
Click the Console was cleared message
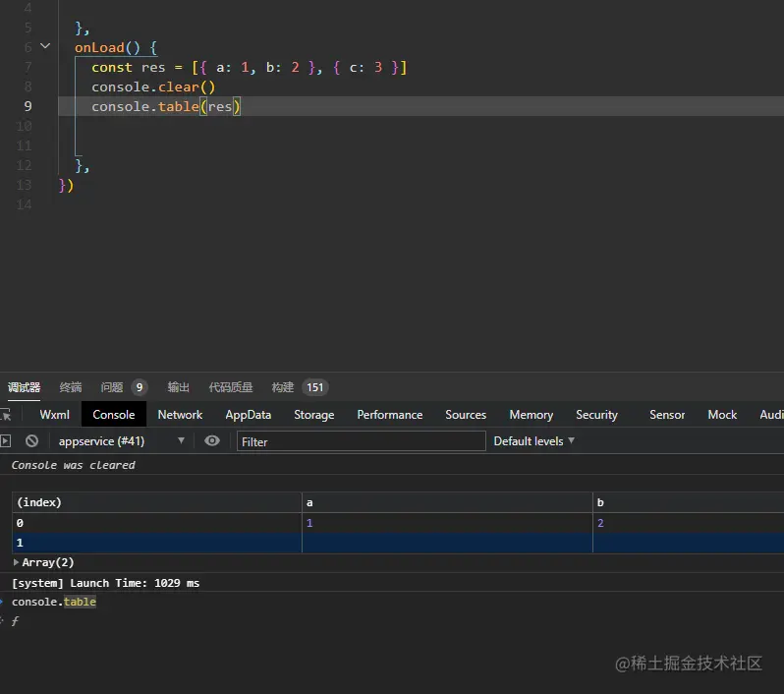point(73,465)
